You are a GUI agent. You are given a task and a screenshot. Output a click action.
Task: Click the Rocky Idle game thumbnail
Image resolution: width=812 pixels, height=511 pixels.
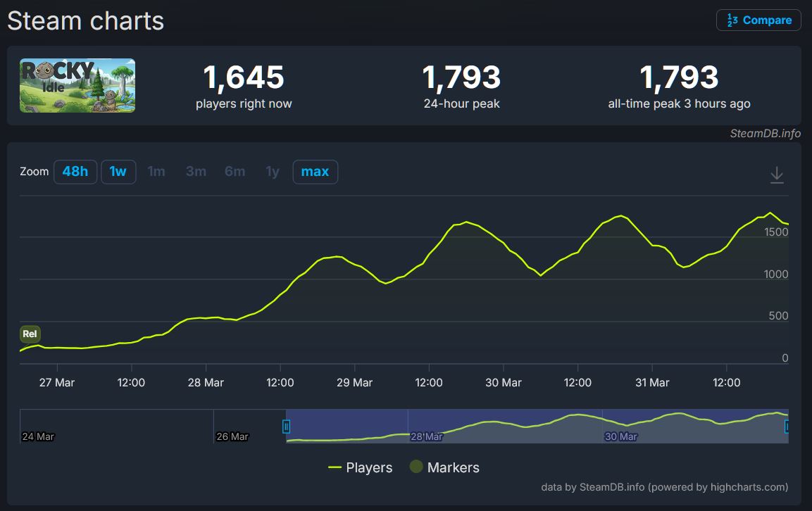click(x=77, y=85)
